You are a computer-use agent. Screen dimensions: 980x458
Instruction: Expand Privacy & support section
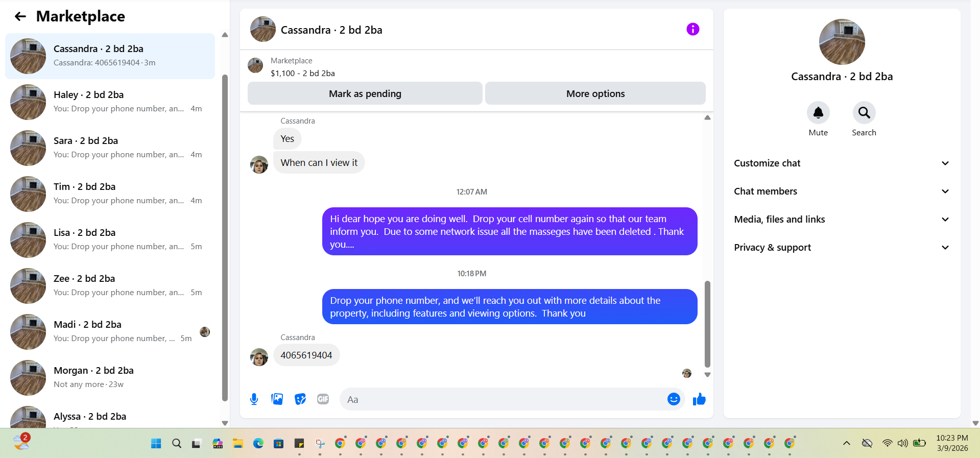[842, 248]
